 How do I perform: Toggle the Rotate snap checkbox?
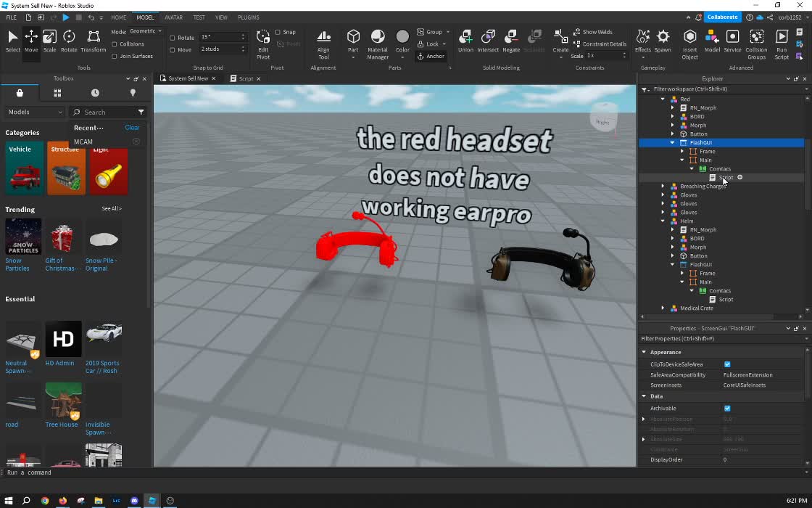(171, 37)
